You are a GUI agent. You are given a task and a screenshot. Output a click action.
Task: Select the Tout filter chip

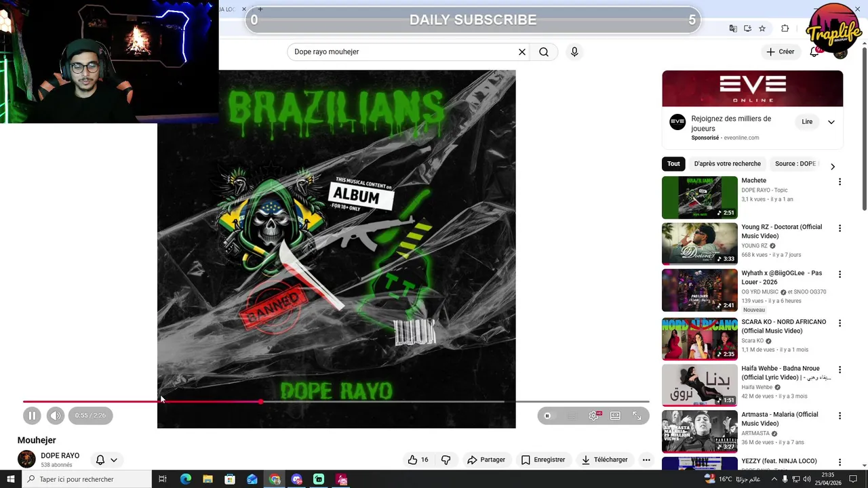tap(673, 163)
